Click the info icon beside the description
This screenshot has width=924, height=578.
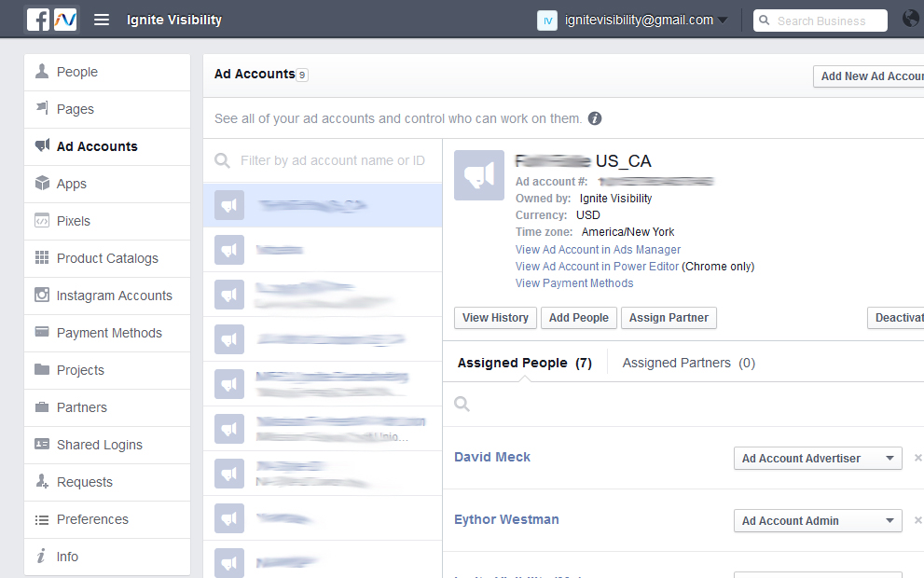(595, 118)
